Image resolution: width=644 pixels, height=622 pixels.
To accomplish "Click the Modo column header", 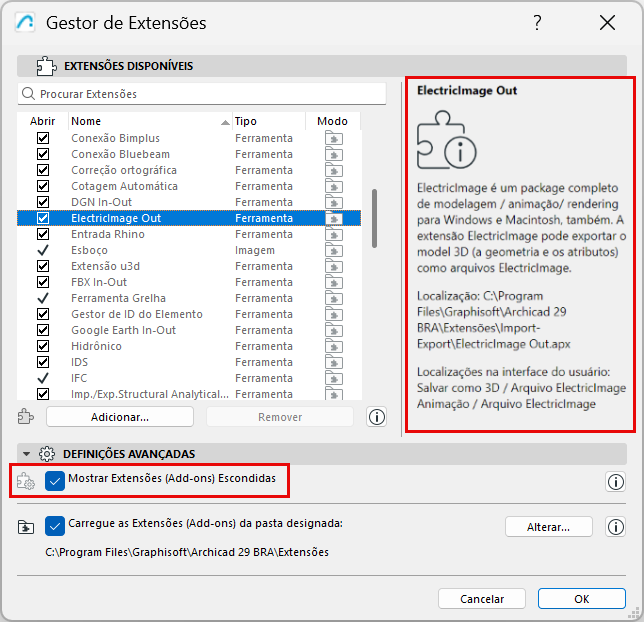I will [x=333, y=121].
